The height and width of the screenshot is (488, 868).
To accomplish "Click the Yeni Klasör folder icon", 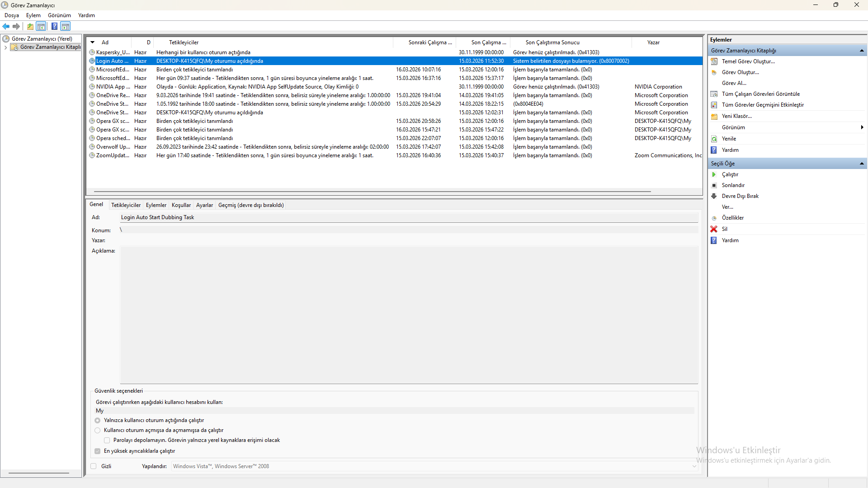I will pyautogui.click(x=714, y=116).
